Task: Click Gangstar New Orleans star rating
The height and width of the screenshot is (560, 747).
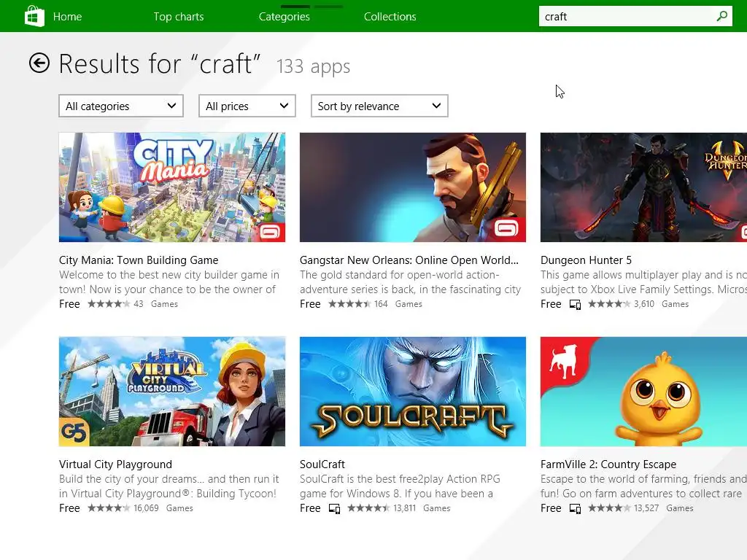Action: click(x=349, y=304)
